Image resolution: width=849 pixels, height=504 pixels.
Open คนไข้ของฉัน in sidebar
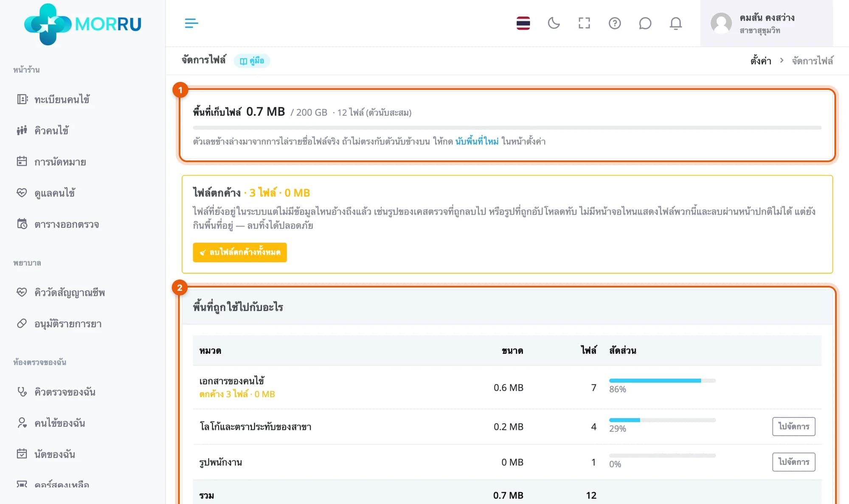pos(60,423)
